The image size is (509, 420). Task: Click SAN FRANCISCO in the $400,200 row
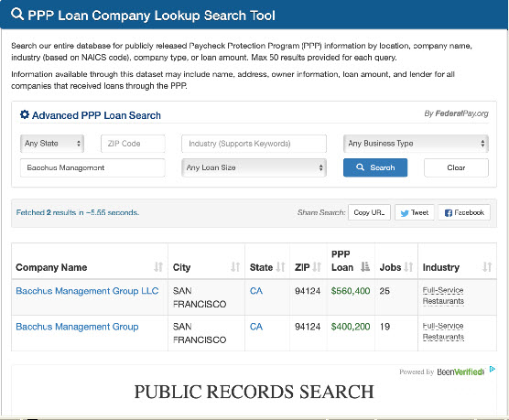tap(200, 333)
